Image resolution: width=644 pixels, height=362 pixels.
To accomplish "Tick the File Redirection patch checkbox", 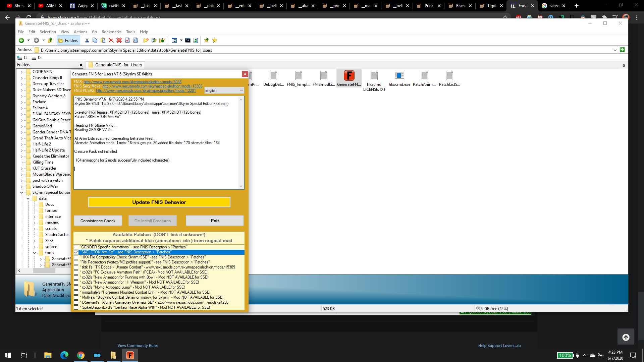I will tap(76, 262).
